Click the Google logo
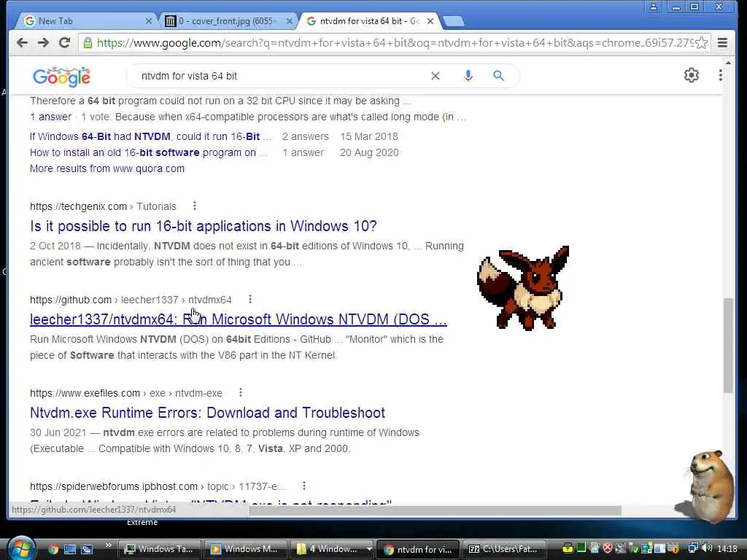Viewport: 747px width, 560px height. 61,77
